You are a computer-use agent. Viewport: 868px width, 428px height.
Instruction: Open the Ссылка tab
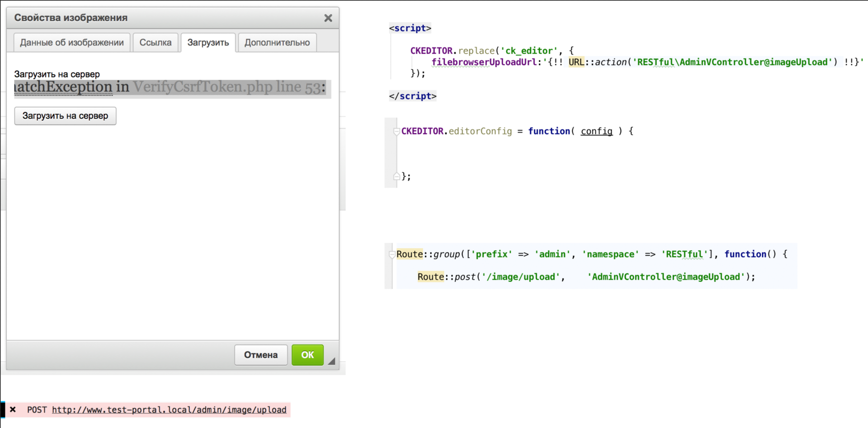156,42
